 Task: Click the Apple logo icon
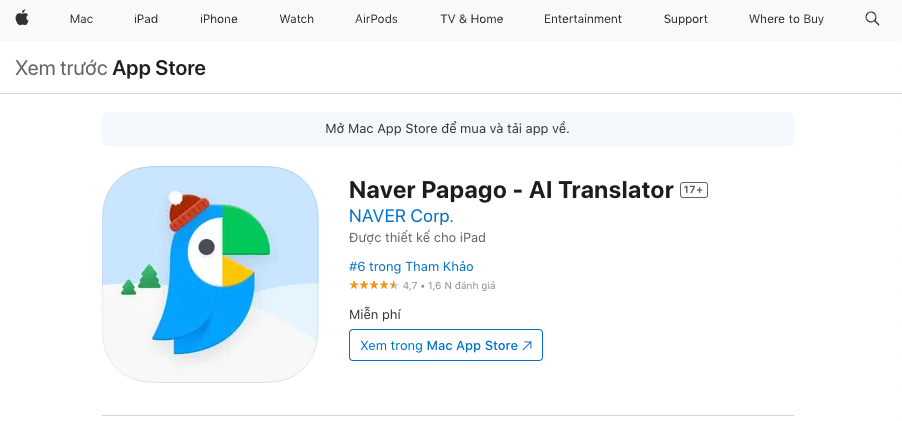(x=22, y=19)
